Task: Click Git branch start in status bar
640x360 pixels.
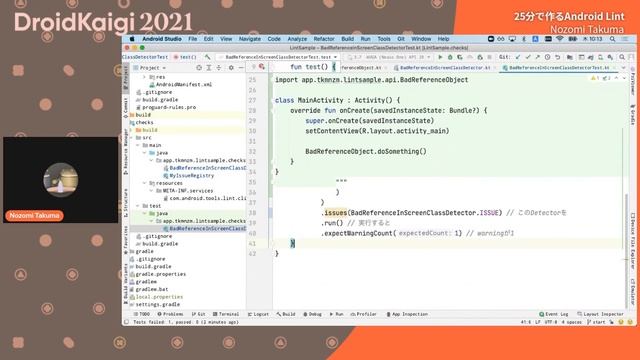Action: click(596, 322)
